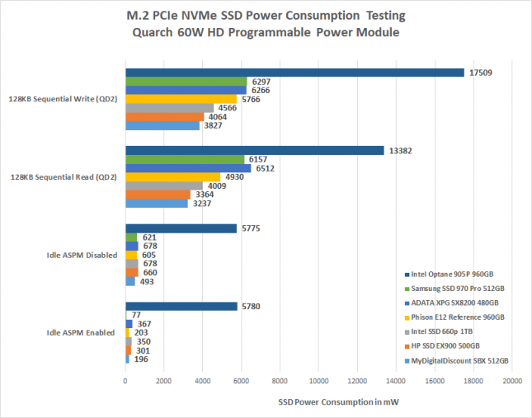This screenshot has height=418, width=532.
Task: Click the x-axis tick label 16000
Action: point(435,381)
